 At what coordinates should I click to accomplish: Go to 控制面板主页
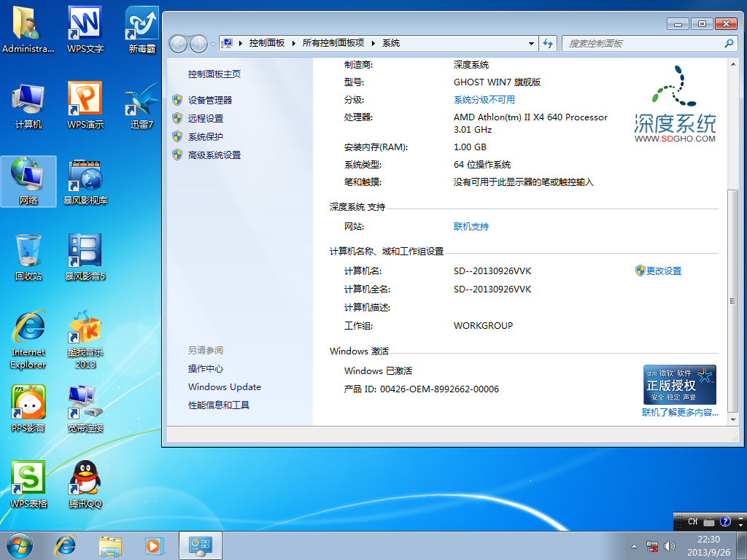pos(214,74)
